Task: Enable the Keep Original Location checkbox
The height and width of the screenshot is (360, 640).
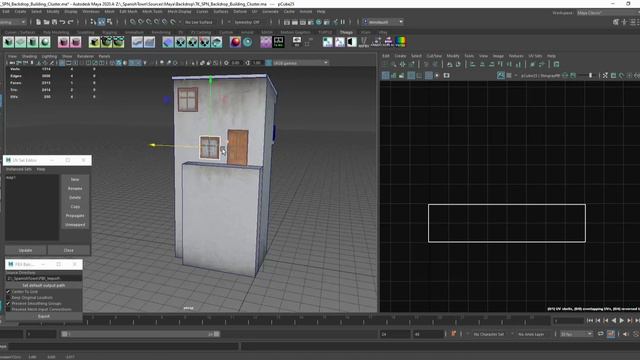Action: [8, 298]
